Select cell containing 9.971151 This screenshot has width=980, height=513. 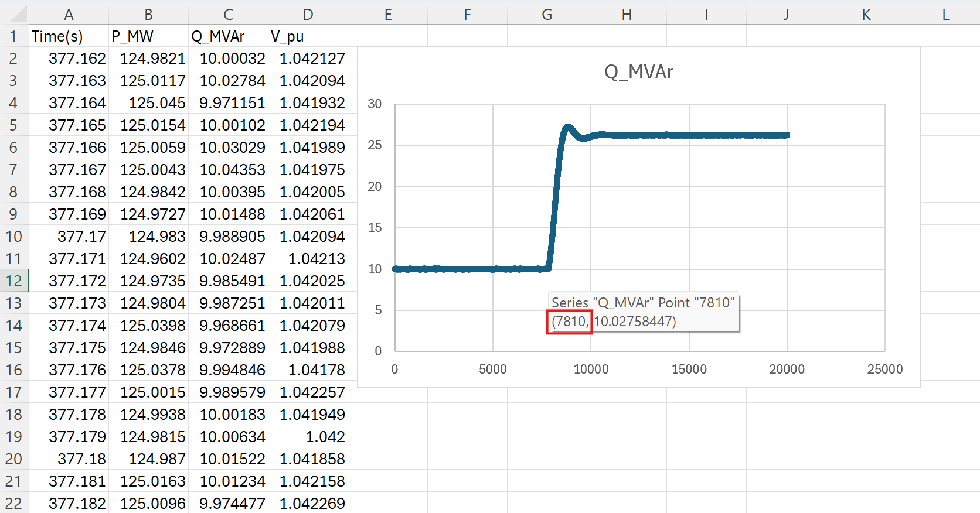pos(228,103)
